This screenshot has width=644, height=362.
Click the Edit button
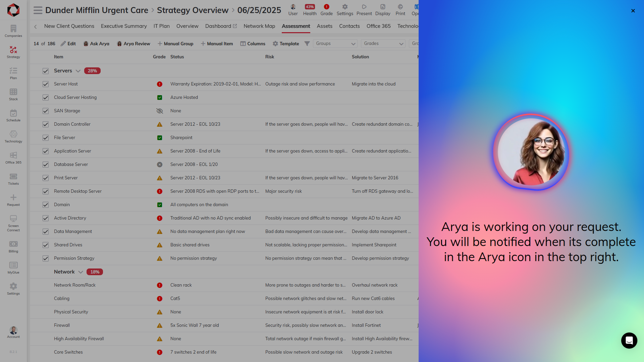[x=68, y=44]
